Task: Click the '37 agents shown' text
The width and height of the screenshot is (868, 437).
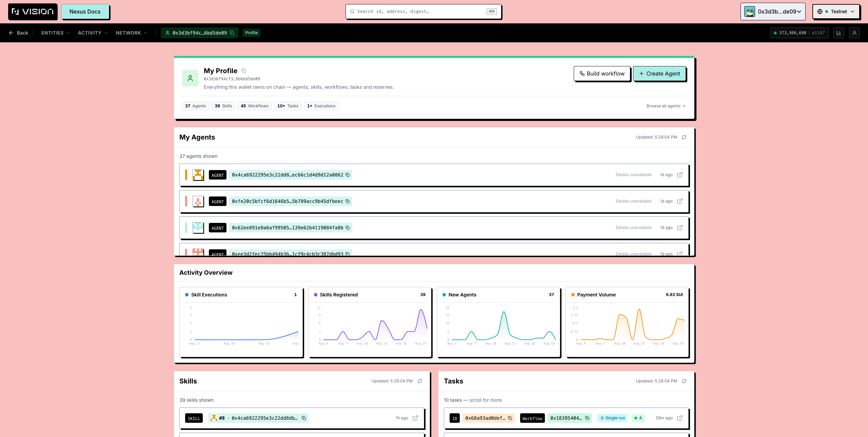Action: (x=198, y=156)
